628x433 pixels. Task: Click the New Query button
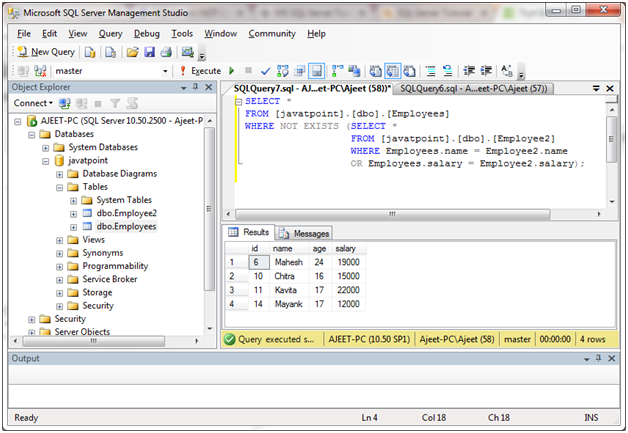coord(46,52)
